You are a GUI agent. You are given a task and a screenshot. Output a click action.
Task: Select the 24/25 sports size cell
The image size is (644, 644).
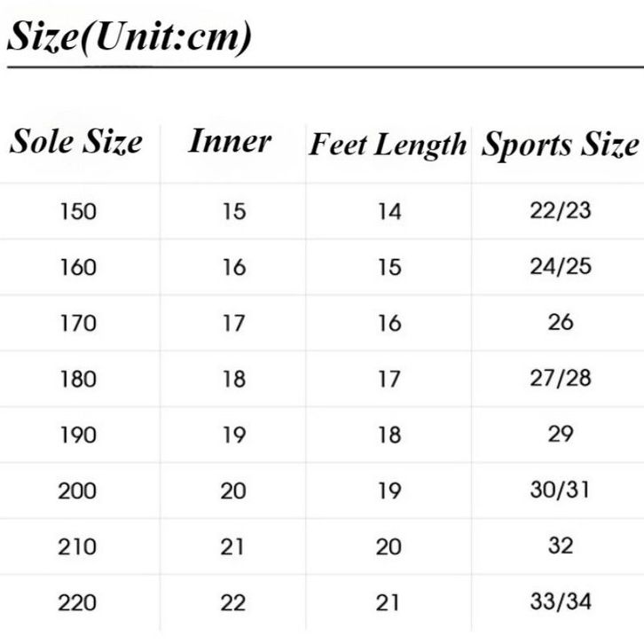561,266
